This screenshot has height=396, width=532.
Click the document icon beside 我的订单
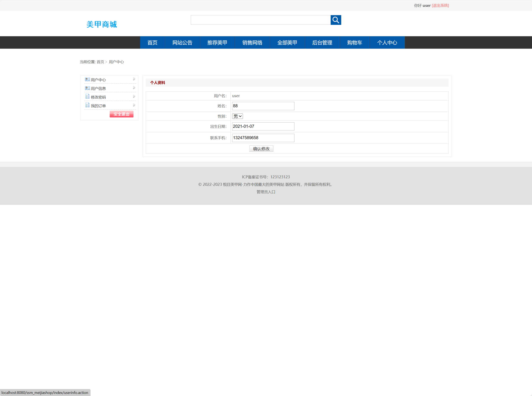pos(87,105)
